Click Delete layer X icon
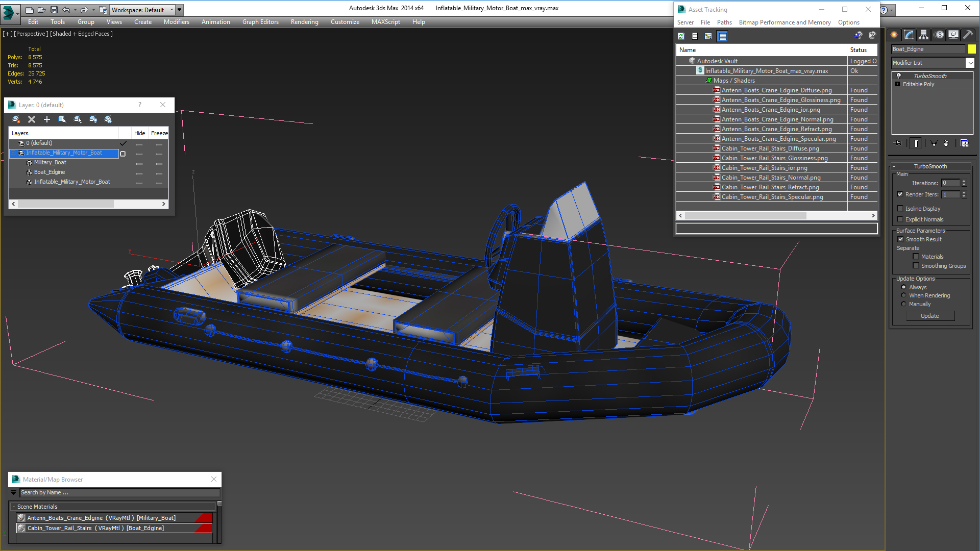The height and width of the screenshot is (551, 980). tap(32, 119)
